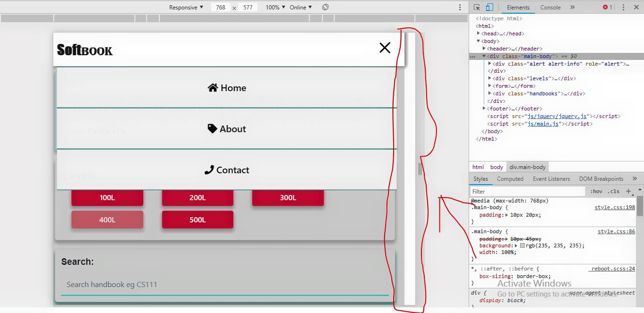Screen dimensions: 644x313
Task: Switch to the Elements tab
Action: coord(518,7)
